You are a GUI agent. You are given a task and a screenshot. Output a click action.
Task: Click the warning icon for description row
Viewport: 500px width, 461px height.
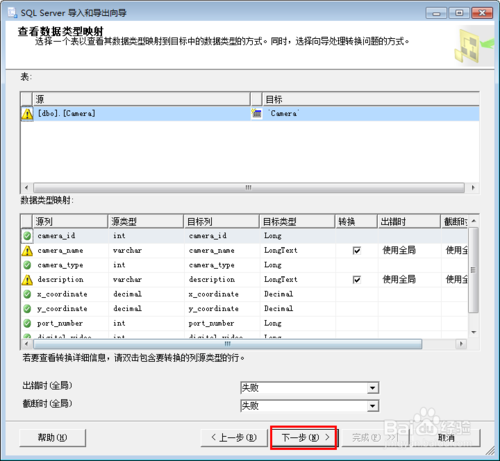tap(27, 280)
